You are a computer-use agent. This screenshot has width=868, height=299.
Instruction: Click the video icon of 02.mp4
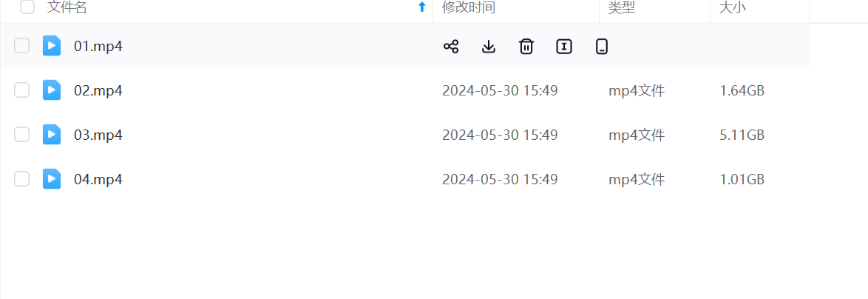click(52, 90)
